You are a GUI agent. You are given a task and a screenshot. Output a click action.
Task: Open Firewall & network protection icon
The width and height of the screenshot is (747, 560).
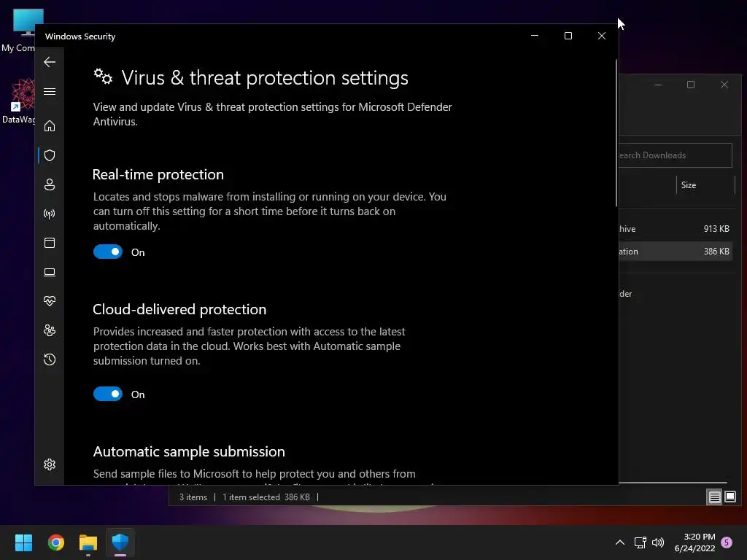pos(50,214)
